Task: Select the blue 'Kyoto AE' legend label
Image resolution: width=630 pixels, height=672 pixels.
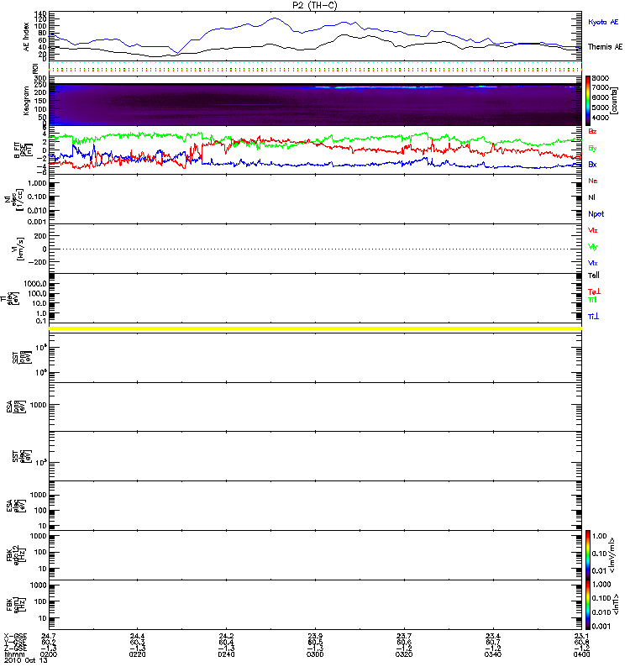Action: 603,22
